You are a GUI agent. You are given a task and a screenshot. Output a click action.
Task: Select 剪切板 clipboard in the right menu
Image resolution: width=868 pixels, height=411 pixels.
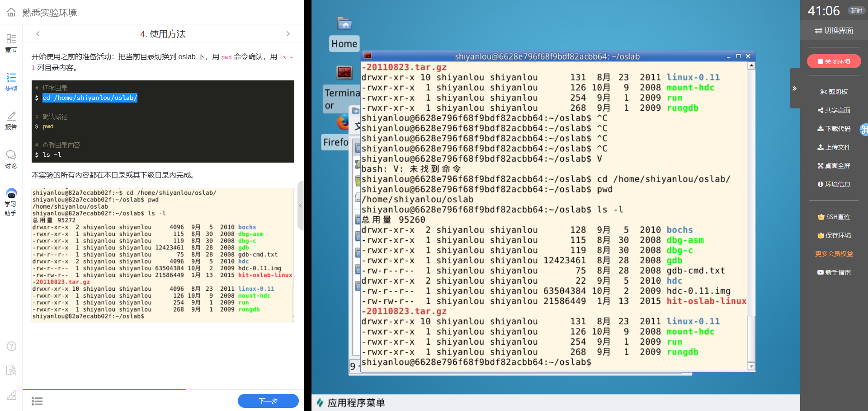tap(834, 92)
